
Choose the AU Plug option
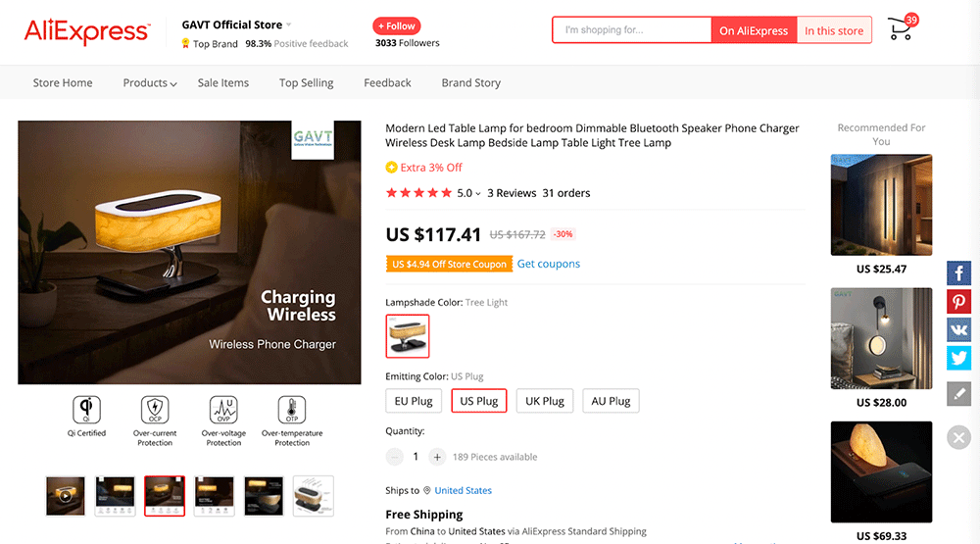[611, 401]
